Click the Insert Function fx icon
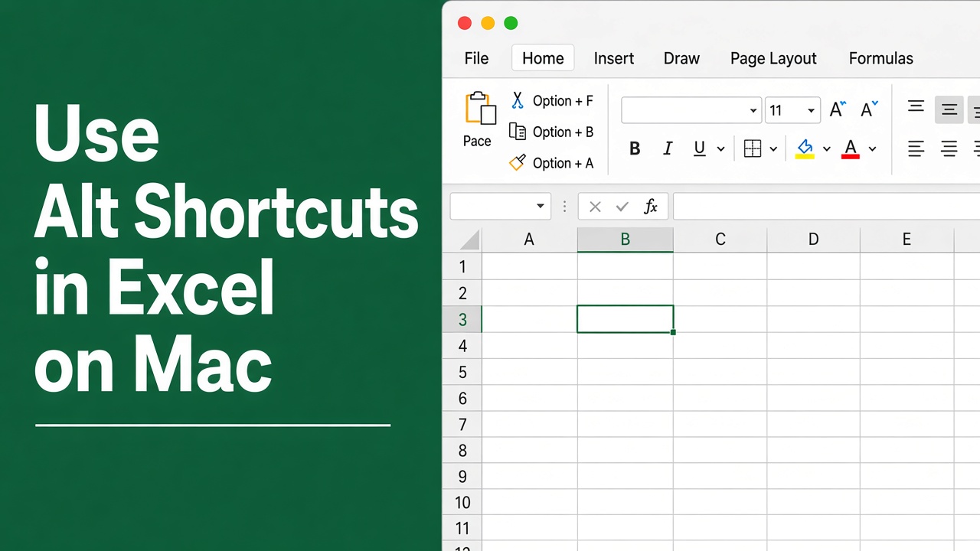 pyautogui.click(x=651, y=206)
